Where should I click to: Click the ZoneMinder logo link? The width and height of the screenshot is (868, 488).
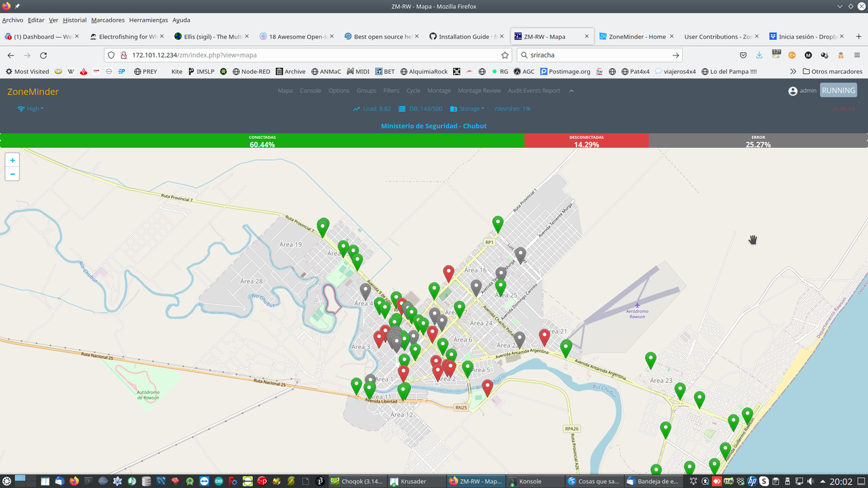[x=33, y=91]
